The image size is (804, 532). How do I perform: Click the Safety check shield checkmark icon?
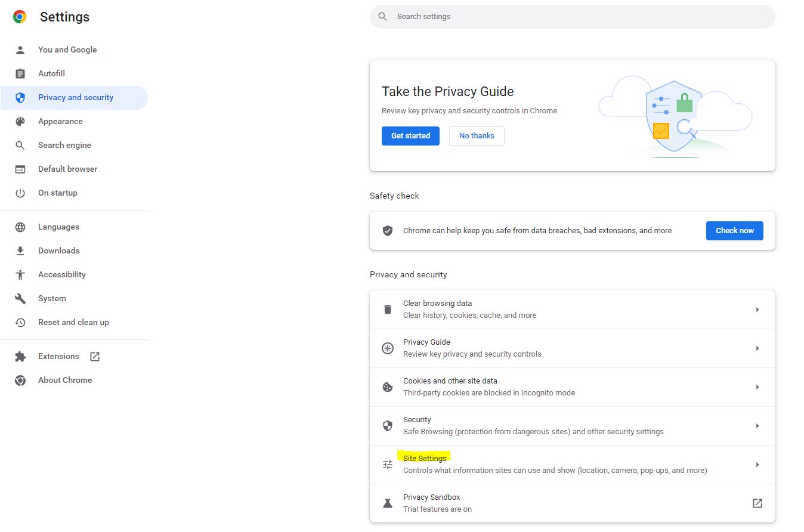coord(388,230)
